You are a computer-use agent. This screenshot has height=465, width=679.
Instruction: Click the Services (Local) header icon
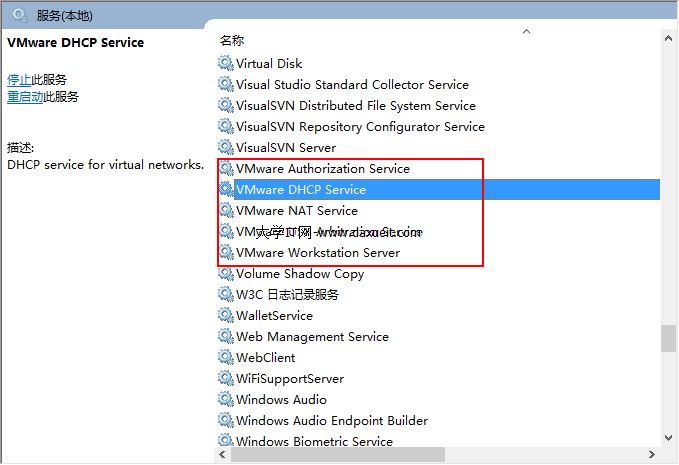tap(20, 14)
